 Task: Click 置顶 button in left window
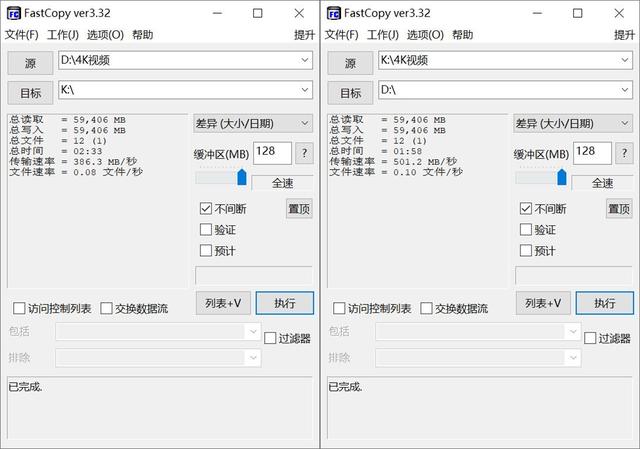pos(299,209)
